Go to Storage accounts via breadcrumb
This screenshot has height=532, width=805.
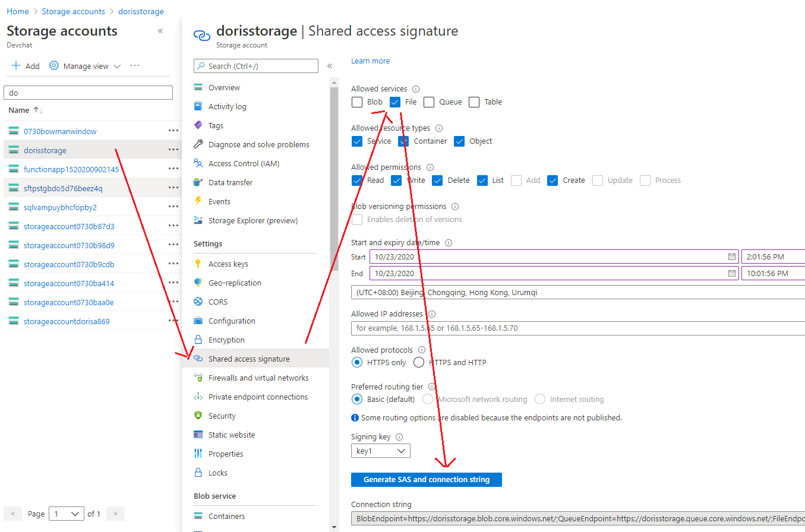[73, 11]
